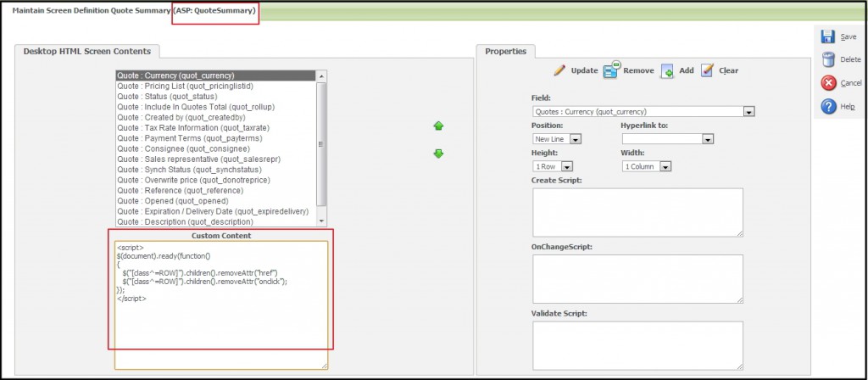Select Quote : Include In Quotes Total
This screenshot has height=380, width=868.
(x=216, y=107)
